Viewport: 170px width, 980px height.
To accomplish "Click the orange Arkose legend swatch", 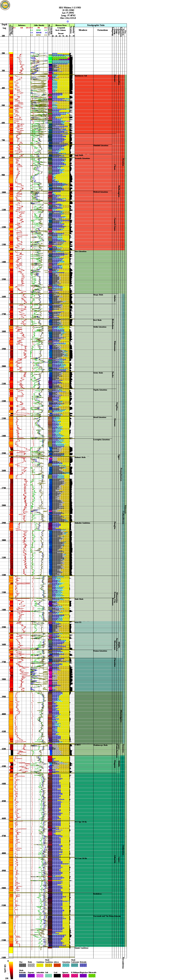I will [58, 965].
